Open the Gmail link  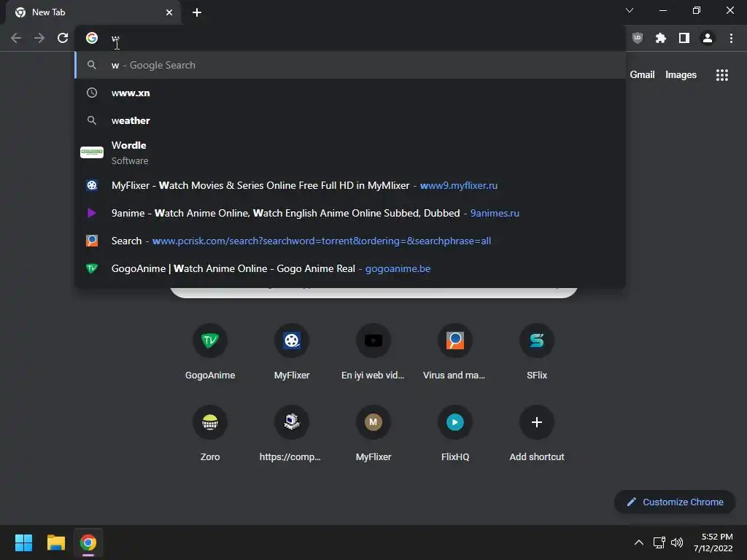point(642,75)
